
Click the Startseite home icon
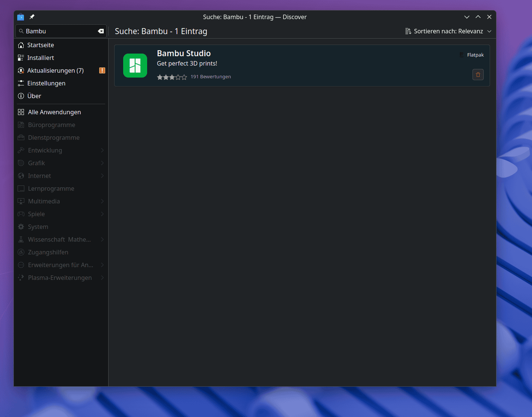point(21,45)
